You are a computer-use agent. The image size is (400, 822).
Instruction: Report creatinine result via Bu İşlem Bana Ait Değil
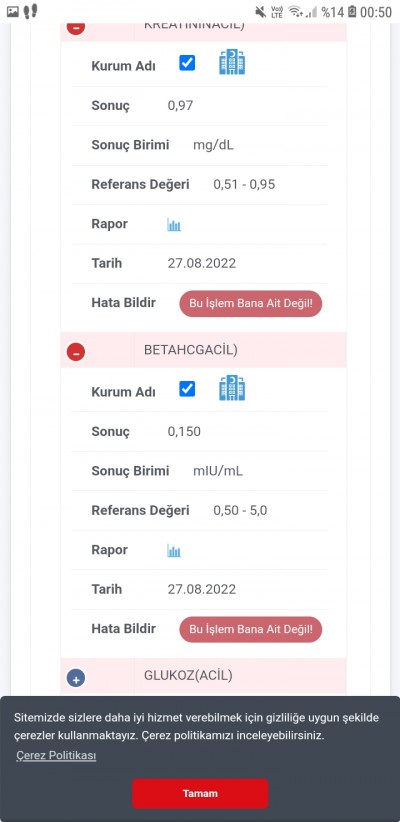coord(251,304)
